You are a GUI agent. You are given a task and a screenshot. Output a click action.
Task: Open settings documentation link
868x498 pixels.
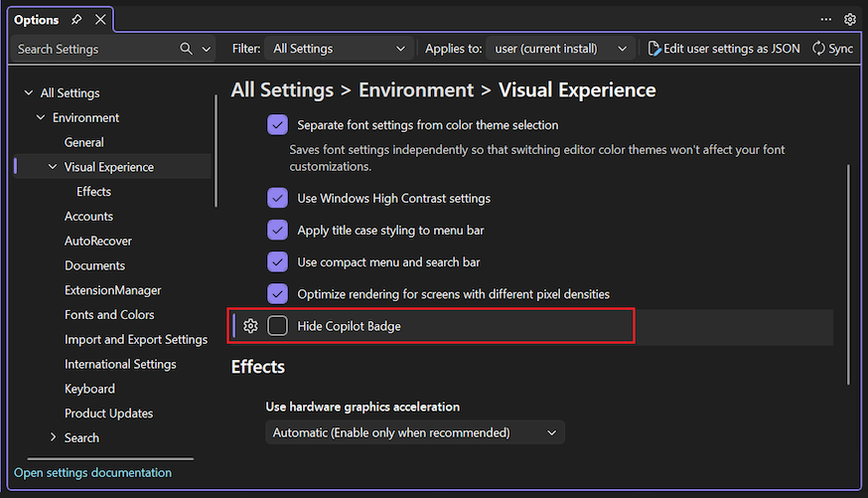coord(92,473)
